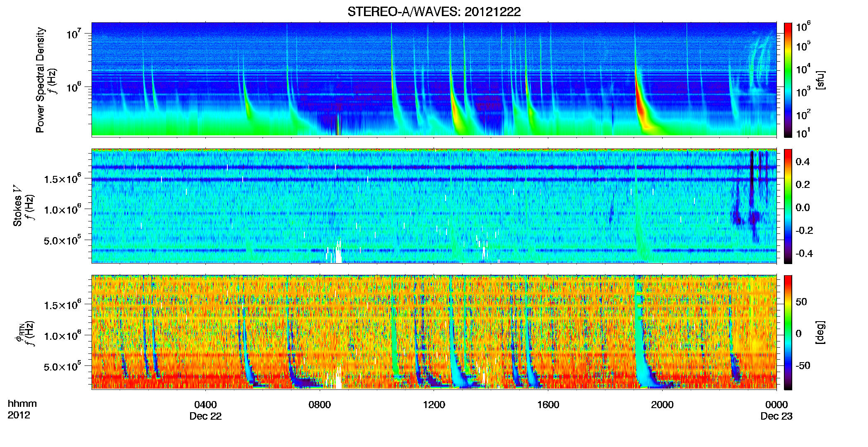Click the deg colorbar of bottom panel
Image resolution: width=868 pixels, height=447 pixels.
[788, 332]
